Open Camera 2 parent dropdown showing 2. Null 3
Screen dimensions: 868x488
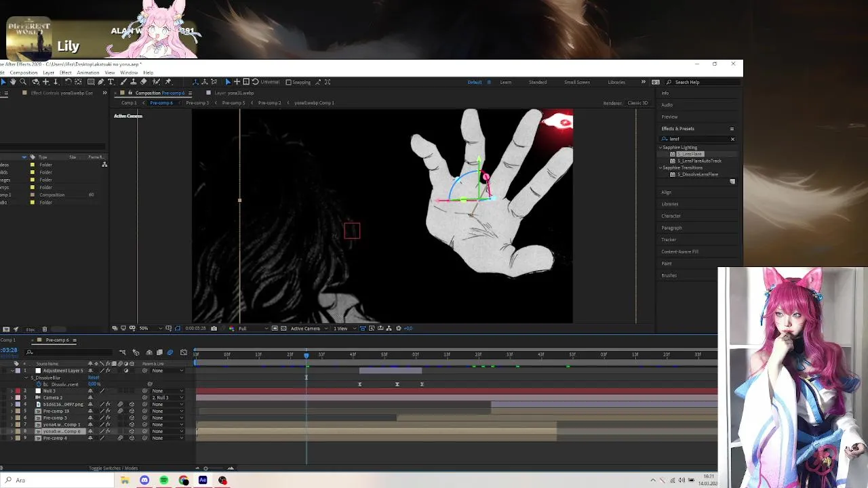(x=167, y=398)
